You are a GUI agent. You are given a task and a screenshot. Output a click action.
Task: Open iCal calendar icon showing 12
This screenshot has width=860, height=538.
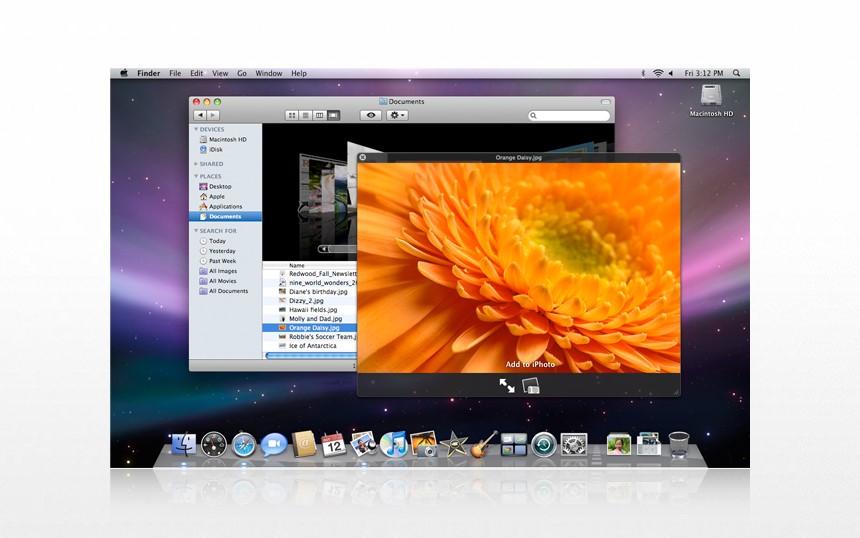(333, 445)
